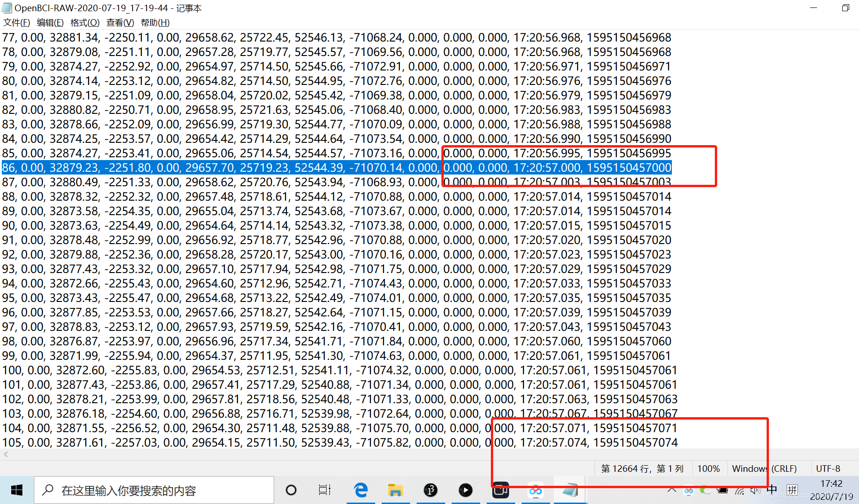This screenshot has width=859, height=504.
Task: Minimize the Notepad window
Action: [x=813, y=8]
